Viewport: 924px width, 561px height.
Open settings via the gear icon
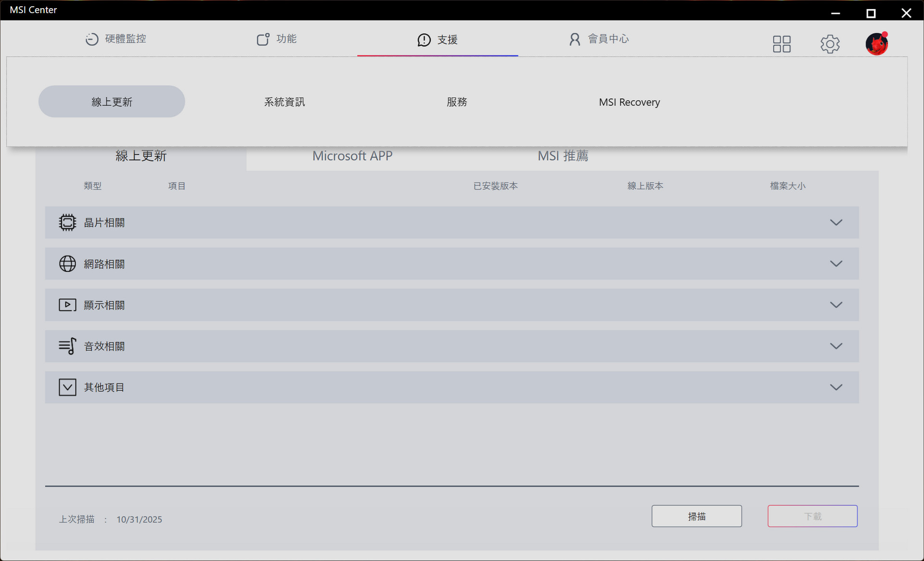pyautogui.click(x=830, y=44)
